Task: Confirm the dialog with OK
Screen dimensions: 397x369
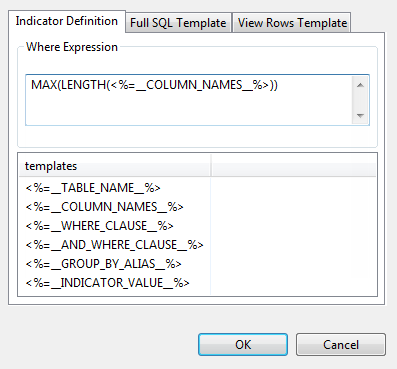Action: (x=243, y=345)
